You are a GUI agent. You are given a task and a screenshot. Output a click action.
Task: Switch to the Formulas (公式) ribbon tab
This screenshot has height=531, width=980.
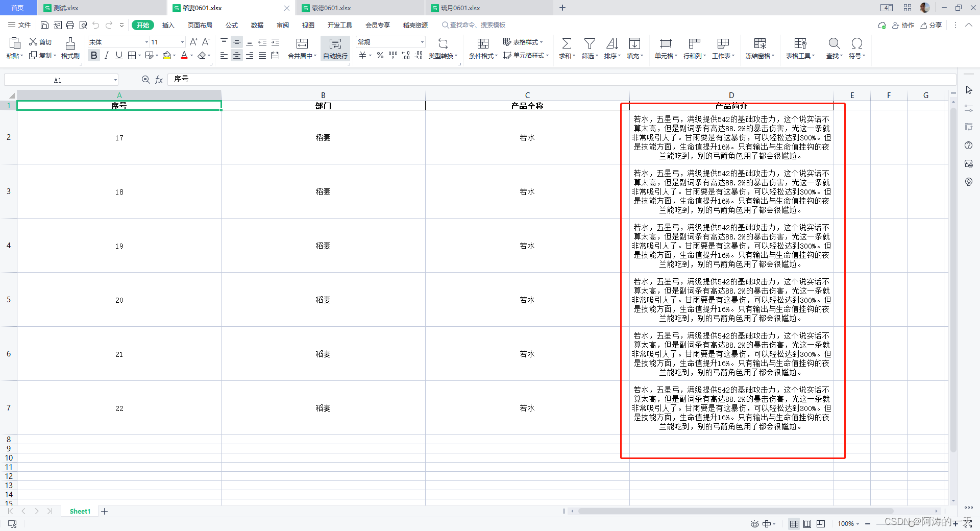[232, 25]
